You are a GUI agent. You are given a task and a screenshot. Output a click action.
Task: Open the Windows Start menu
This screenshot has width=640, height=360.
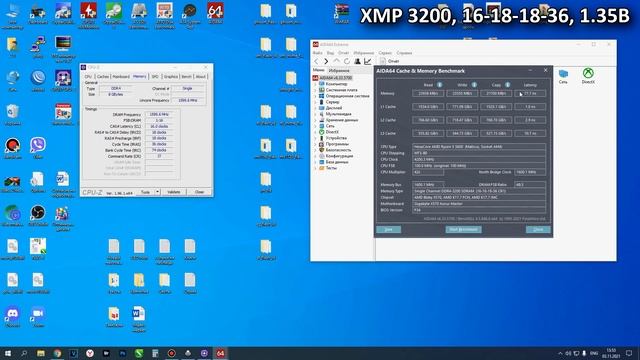(7, 353)
